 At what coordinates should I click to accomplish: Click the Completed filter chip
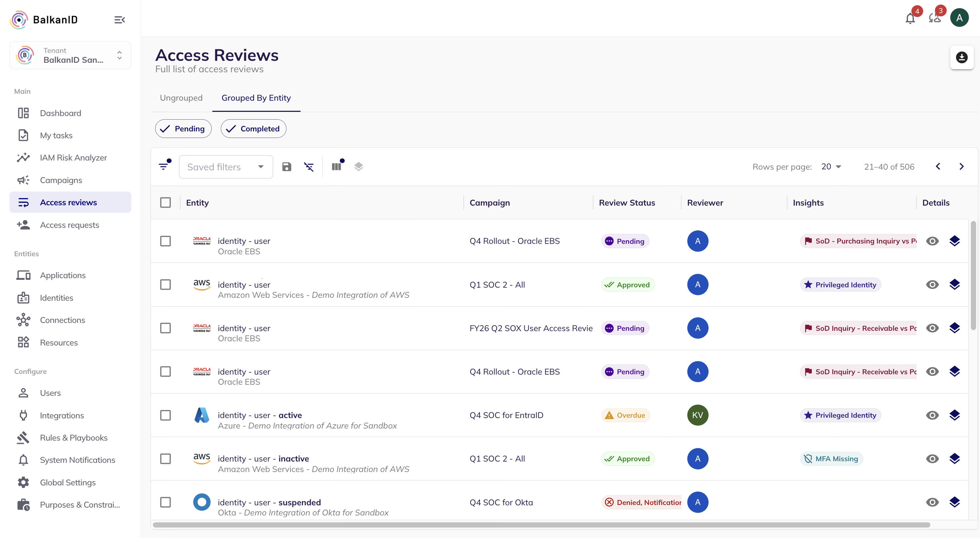click(253, 129)
